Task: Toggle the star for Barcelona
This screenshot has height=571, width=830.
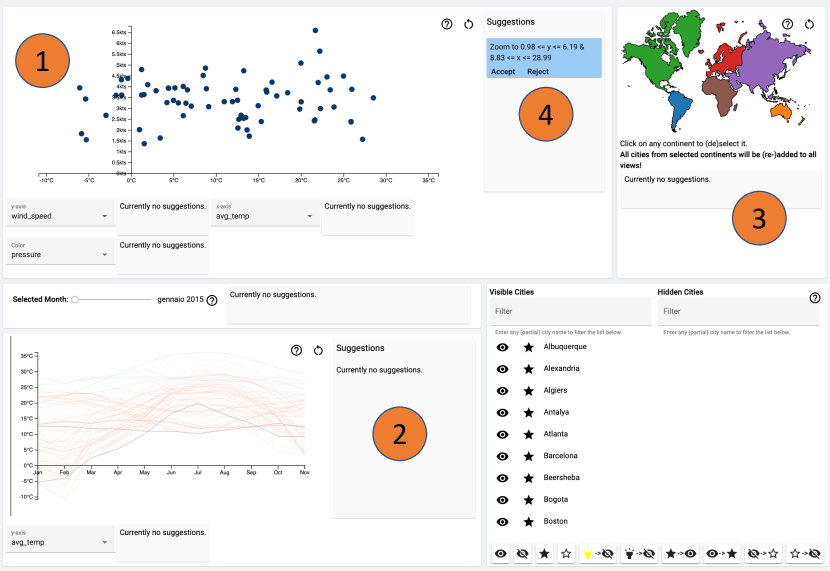Action: coord(529,456)
